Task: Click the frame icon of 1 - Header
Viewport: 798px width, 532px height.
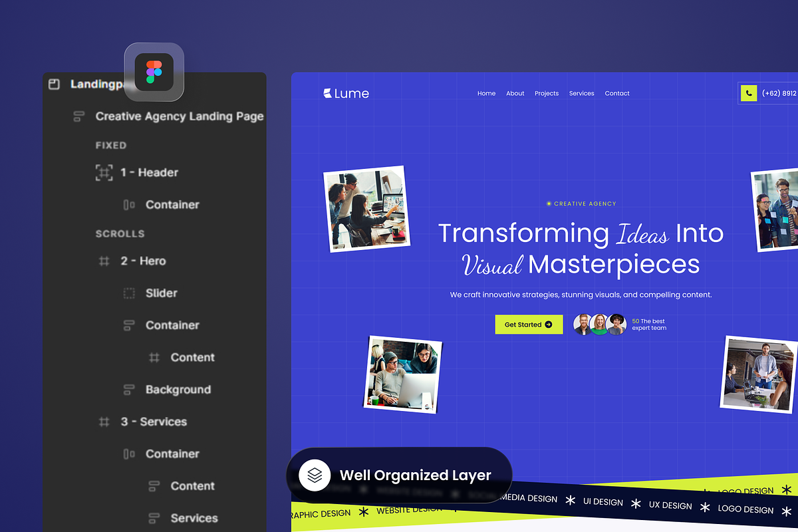Action: [x=104, y=173]
